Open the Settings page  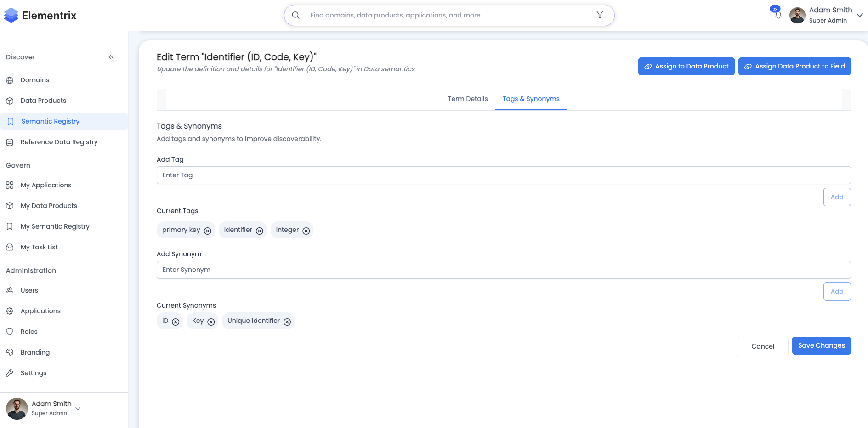(33, 373)
